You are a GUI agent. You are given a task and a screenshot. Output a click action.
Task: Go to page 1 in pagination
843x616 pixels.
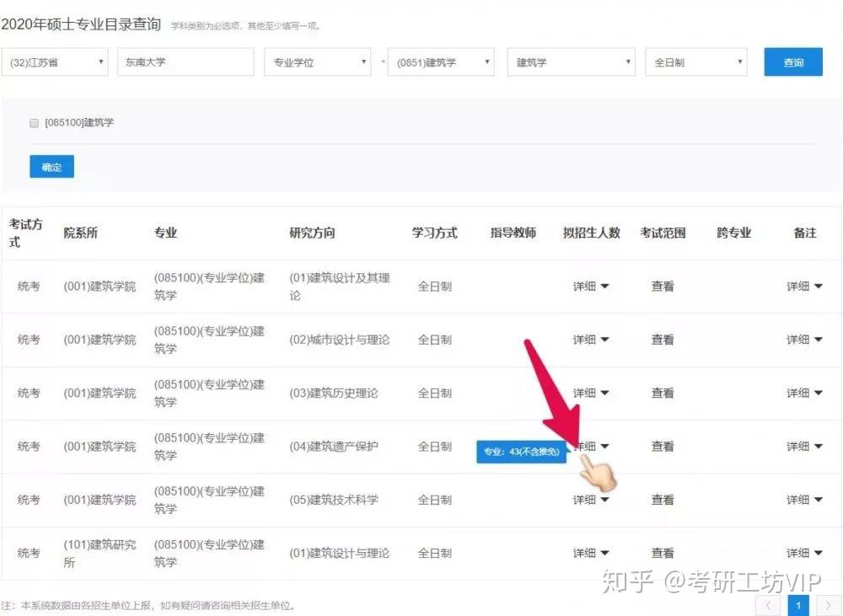[798, 606]
